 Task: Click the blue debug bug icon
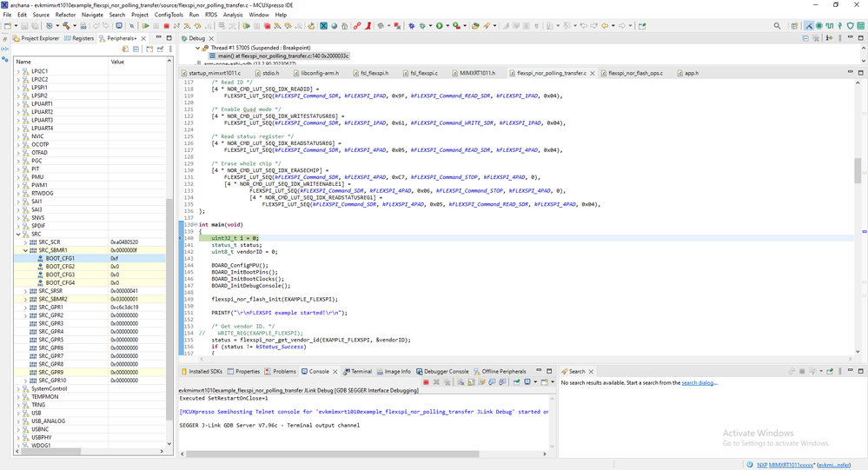coord(411,26)
